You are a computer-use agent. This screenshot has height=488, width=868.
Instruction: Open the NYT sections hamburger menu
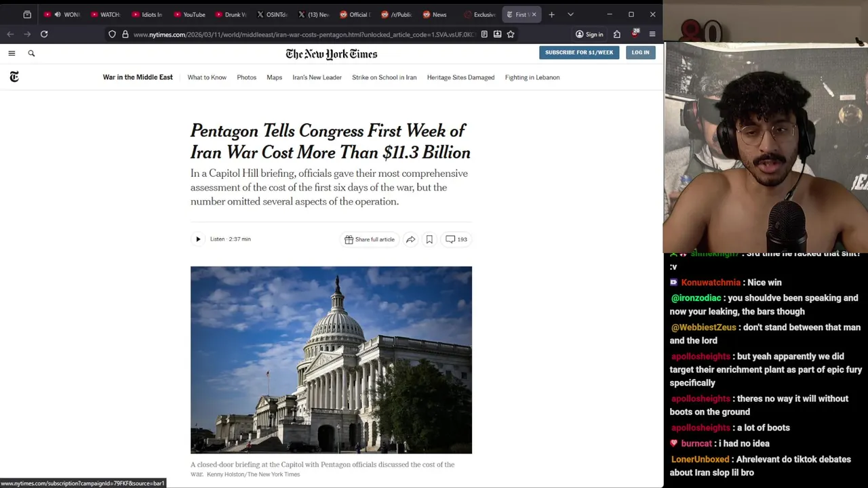[12, 53]
